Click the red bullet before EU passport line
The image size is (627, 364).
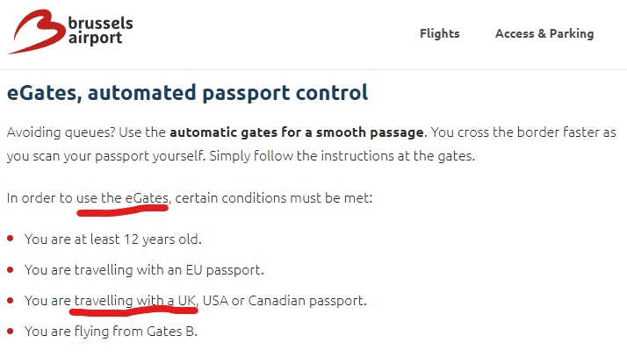[x=11, y=269]
